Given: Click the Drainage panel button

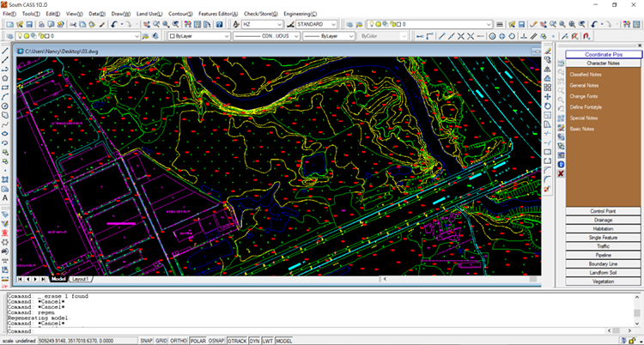Looking at the screenshot, I should [603, 220].
